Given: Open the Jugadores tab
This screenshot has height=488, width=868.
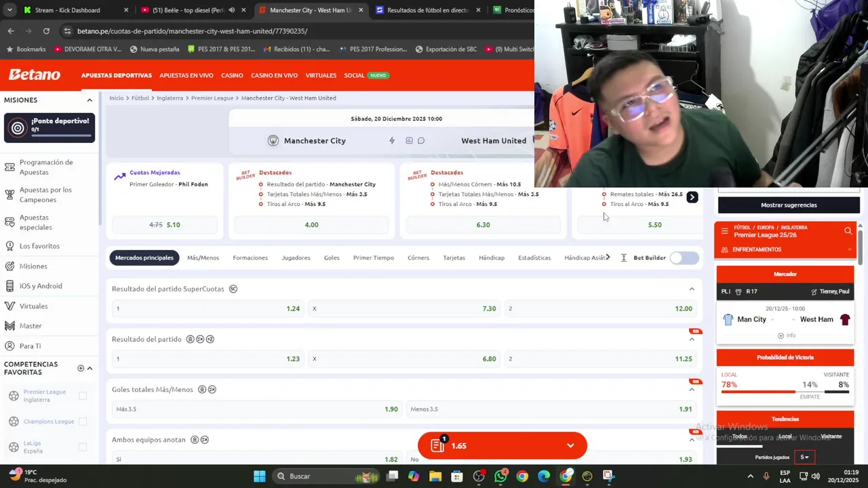Looking at the screenshot, I should tap(296, 258).
